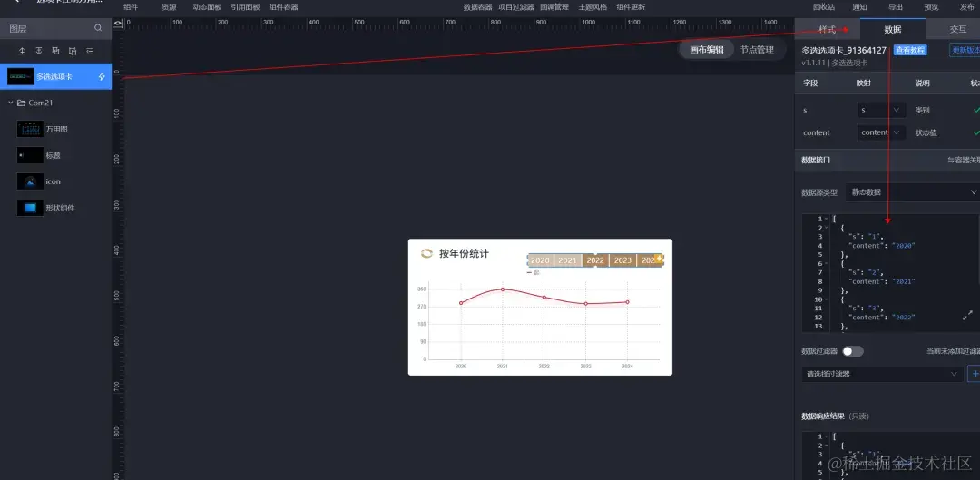Image resolution: width=980 pixels, height=480 pixels.
Task: Click 发布 publish
Action: coord(967,7)
